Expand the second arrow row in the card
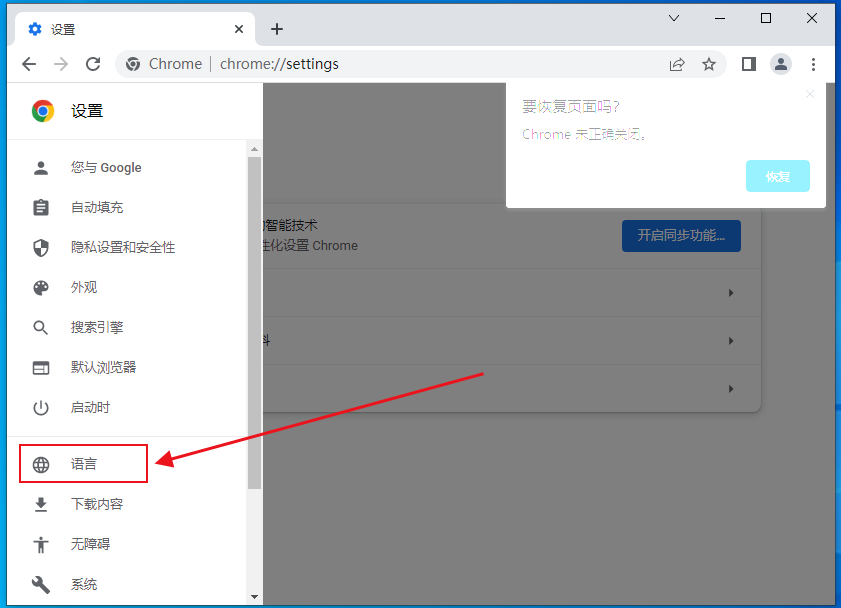Screen dimensions: 841x608 tap(731, 341)
